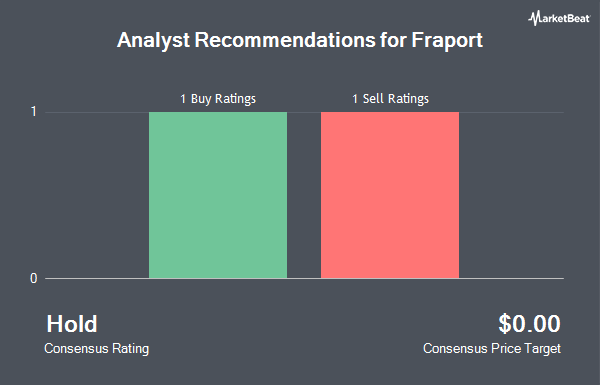Click the '1 Buy Ratings' label

pos(218,99)
